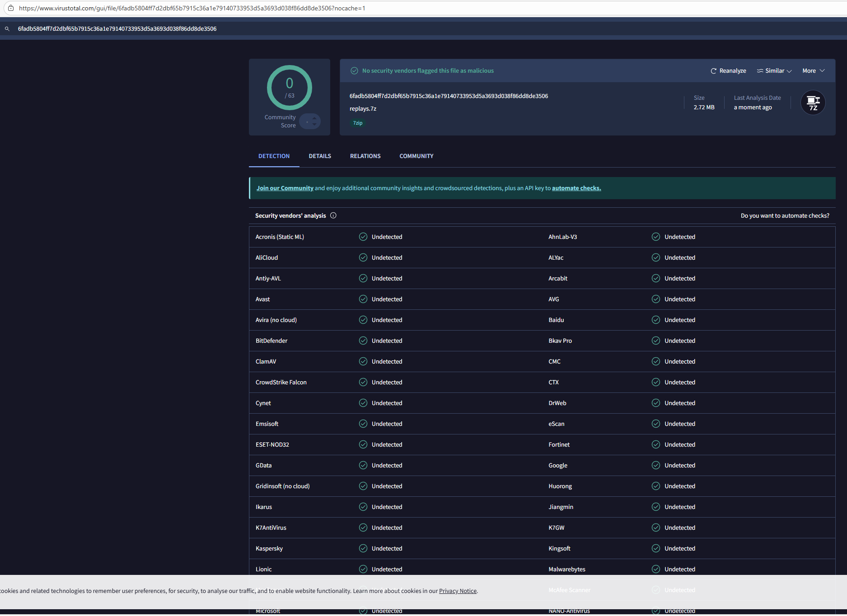Image resolution: width=847 pixels, height=616 pixels.
Task: Click AliCloud undetected check icon
Action: 363,257
